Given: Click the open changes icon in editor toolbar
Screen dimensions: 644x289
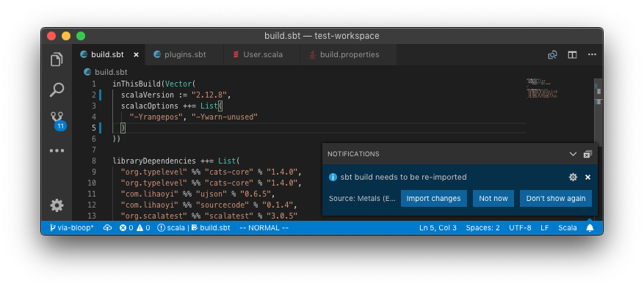Looking at the screenshot, I should pyautogui.click(x=552, y=54).
